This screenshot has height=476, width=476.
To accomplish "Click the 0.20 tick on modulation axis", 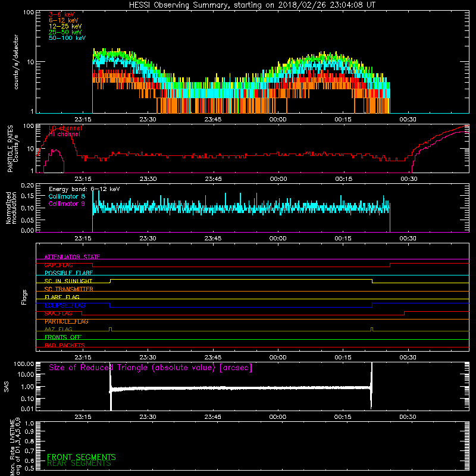I will pos(27,186).
